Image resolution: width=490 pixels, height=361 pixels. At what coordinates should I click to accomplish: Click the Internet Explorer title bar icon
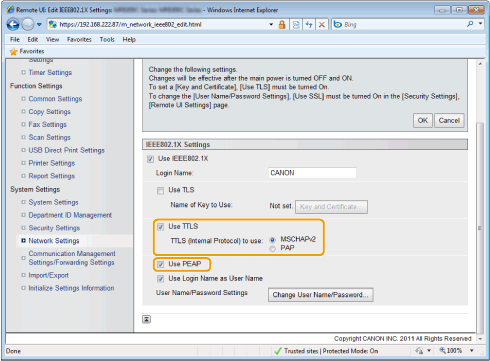pos(10,10)
